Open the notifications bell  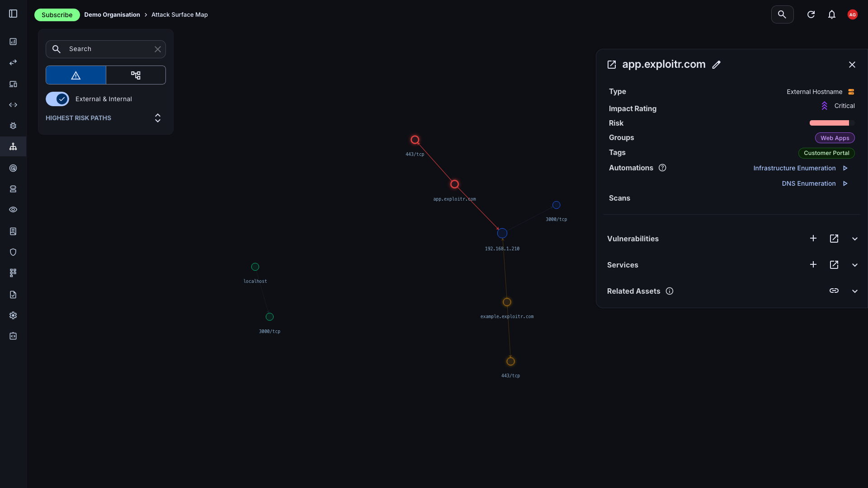coord(832,14)
